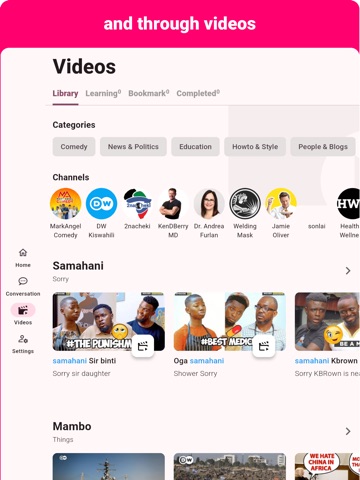
Task: Open KenDBerry MD channel avatar
Action: coord(173,203)
